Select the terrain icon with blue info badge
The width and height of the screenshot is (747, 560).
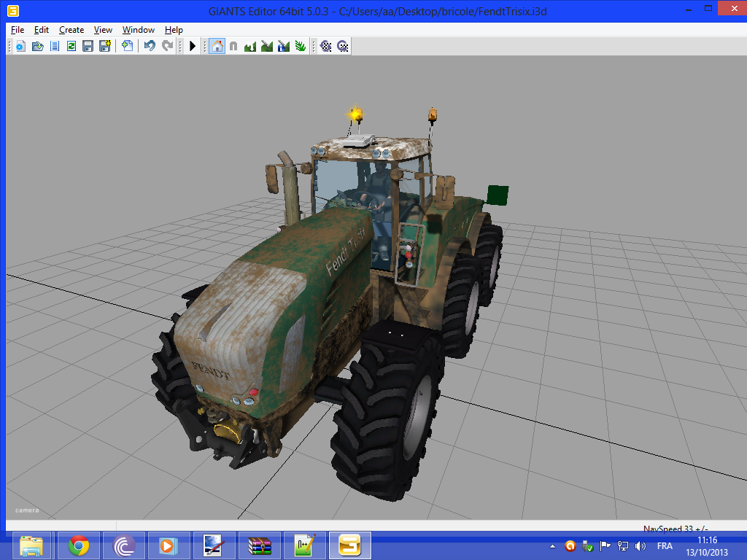coord(284,46)
